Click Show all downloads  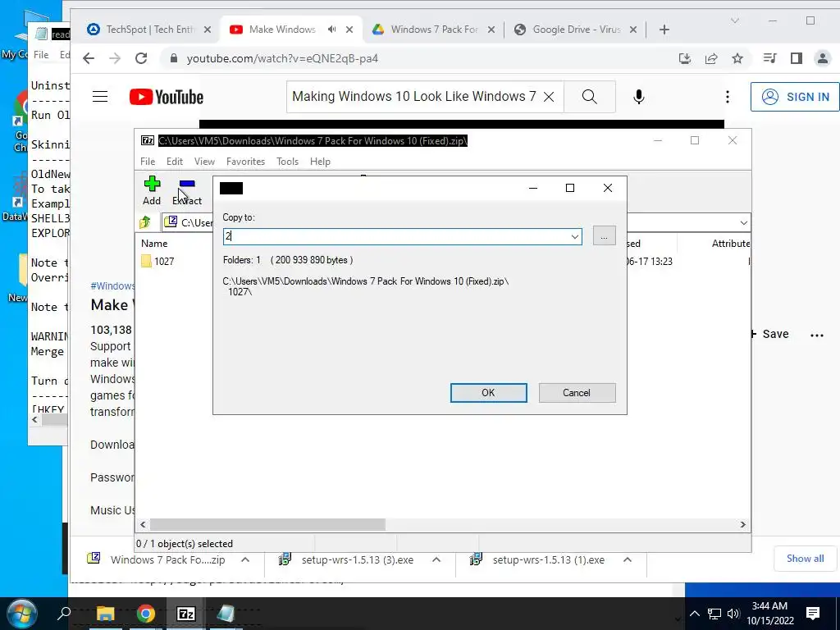[806, 559]
